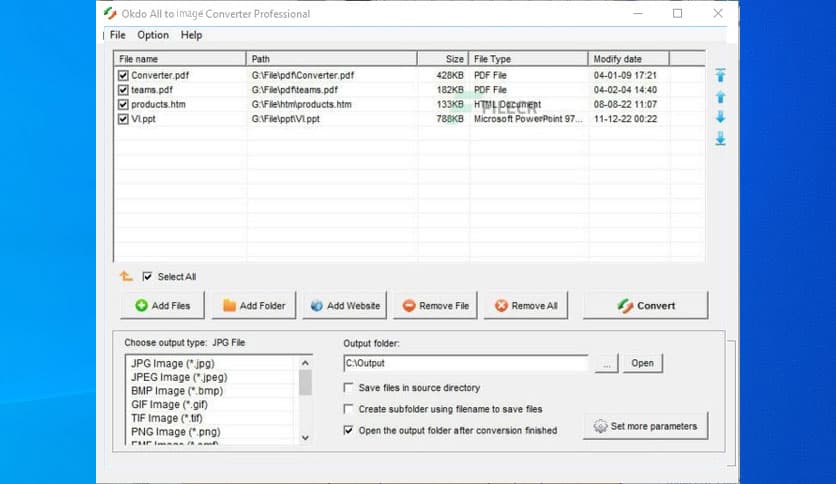The width and height of the screenshot is (836, 484).
Task: Click the orange up-level arrow near Select All
Action: pyautogui.click(x=126, y=276)
